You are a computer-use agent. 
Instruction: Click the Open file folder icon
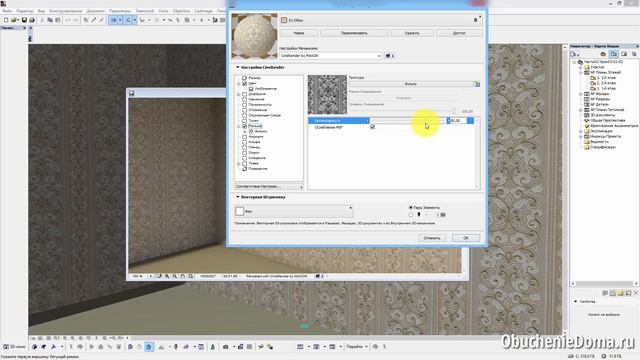14,20
